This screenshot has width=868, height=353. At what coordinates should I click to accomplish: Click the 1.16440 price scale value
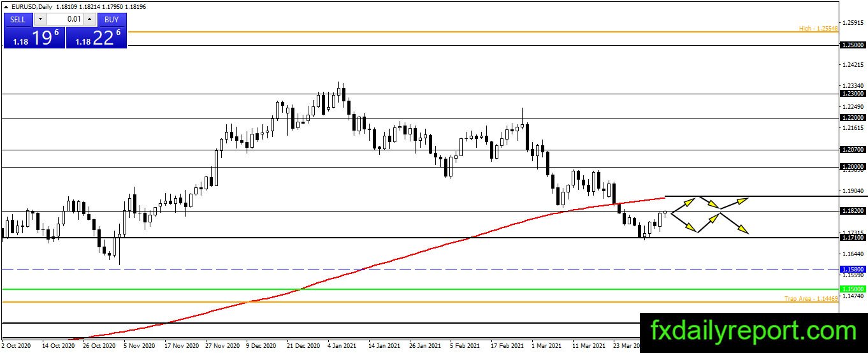coord(853,254)
